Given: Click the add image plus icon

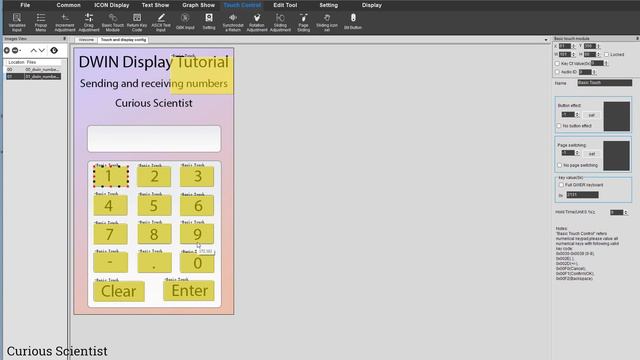Looking at the screenshot, I should click(7, 50).
